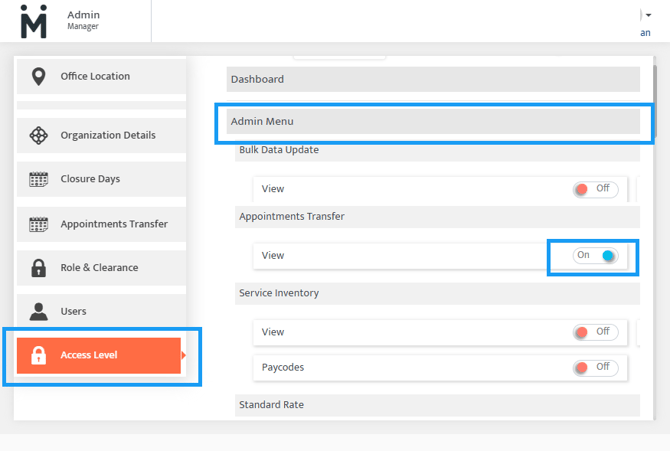This screenshot has height=451, width=670.
Task: Click the Closure Days calendar icon
Action: pyautogui.click(x=38, y=180)
